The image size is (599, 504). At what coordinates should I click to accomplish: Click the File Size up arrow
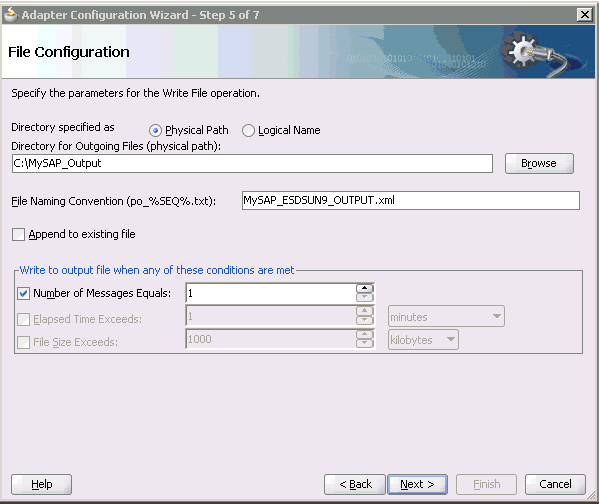click(364, 334)
